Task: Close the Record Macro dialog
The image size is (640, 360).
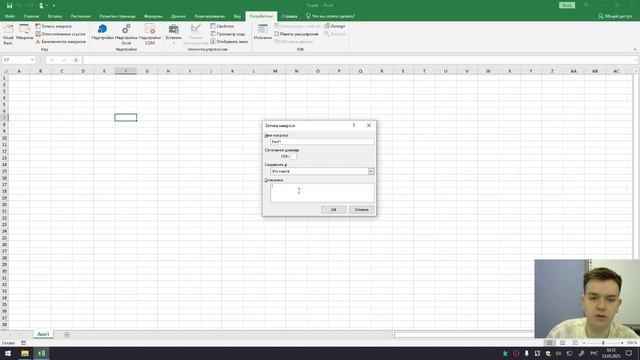Action: (x=369, y=125)
